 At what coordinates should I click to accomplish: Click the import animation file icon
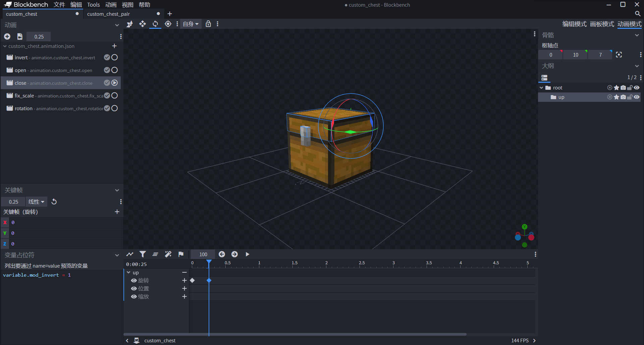pos(20,37)
